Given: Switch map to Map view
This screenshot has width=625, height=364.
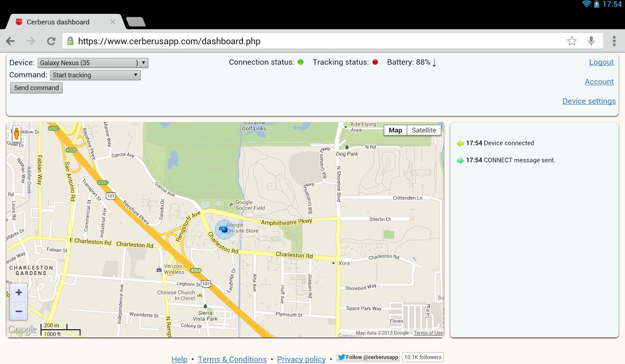Looking at the screenshot, I should [x=395, y=130].
